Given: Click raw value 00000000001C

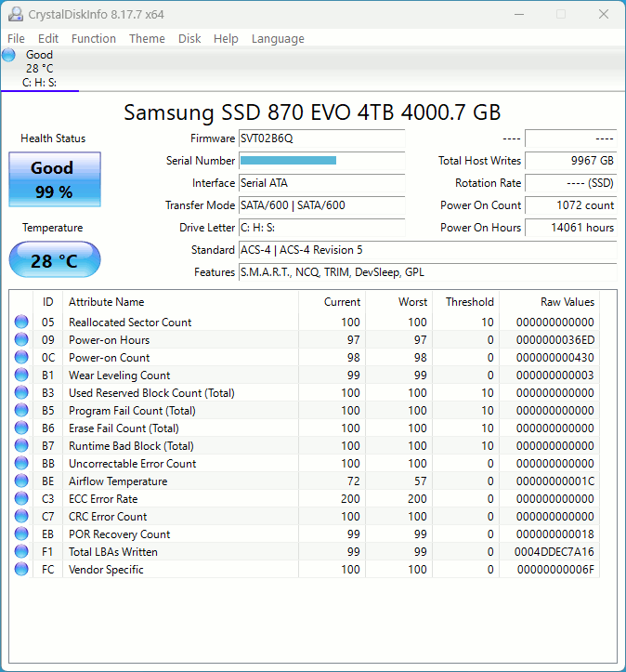Looking at the screenshot, I should tap(554, 481).
